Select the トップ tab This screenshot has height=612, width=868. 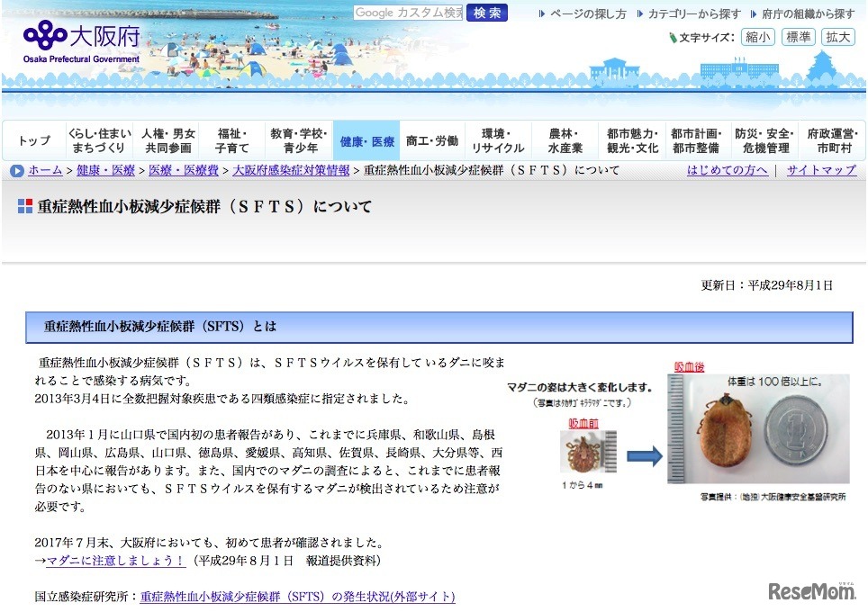32,140
